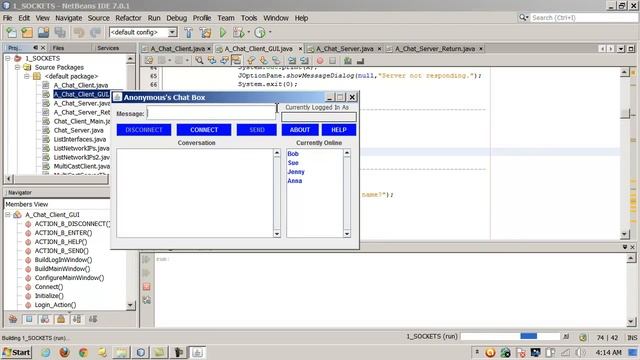Toggle INS insert mode in status bar
640x360 pixels.
[632, 338]
